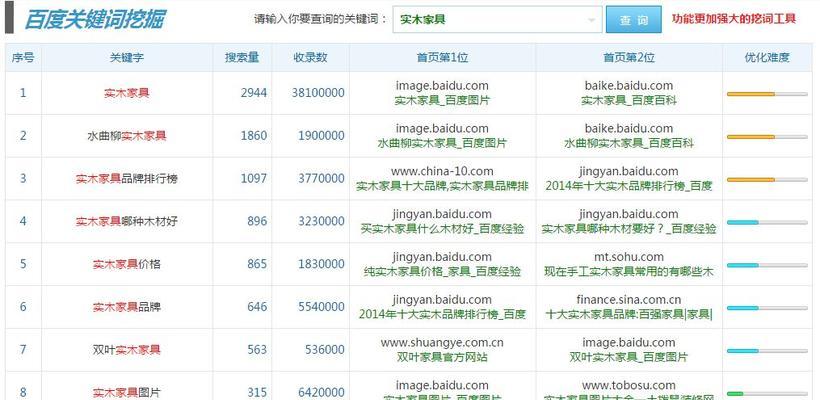Sort by the 收录数 column header
This screenshot has width=820, height=400.
310,58
